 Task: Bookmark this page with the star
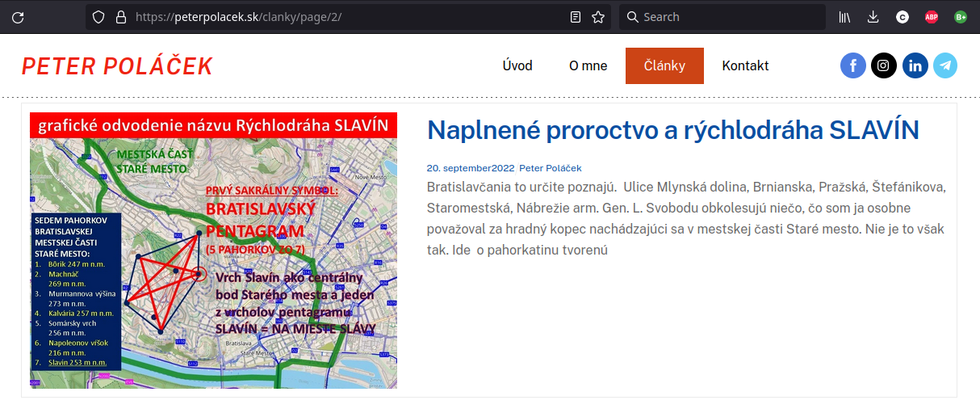pyautogui.click(x=598, y=17)
